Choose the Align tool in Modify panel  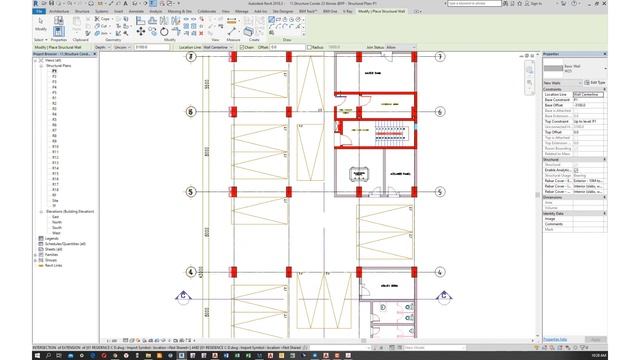141,20
